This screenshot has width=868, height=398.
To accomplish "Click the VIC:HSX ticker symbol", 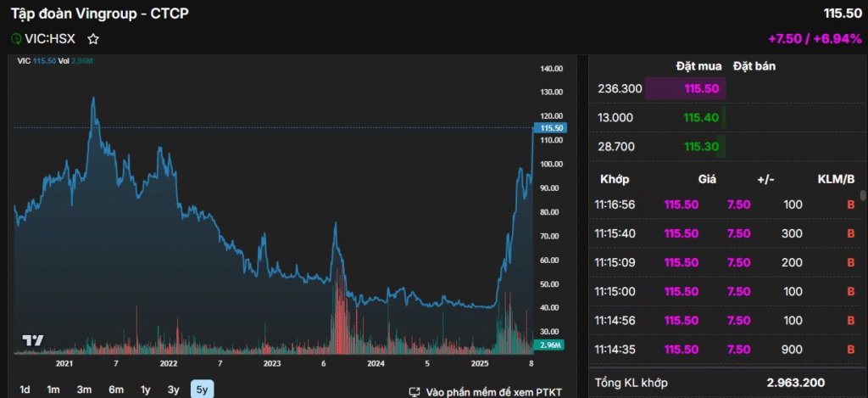I will [50, 39].
